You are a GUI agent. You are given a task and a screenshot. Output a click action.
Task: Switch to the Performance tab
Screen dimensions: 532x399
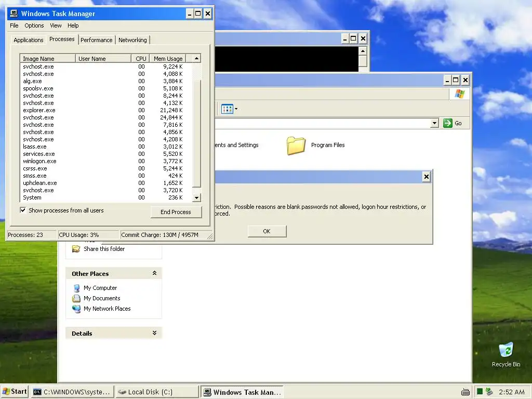[x=96, y=40]
